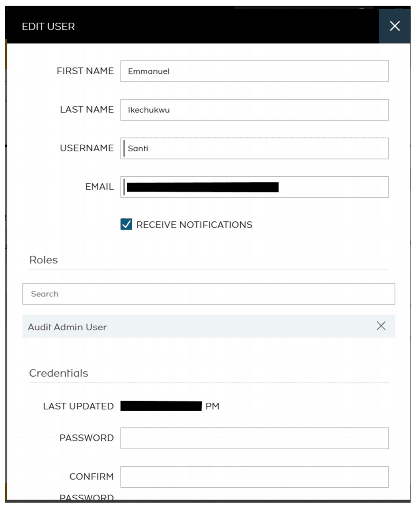
Task: Click the FIRST NAME label
Action: [x=85, y=71]
